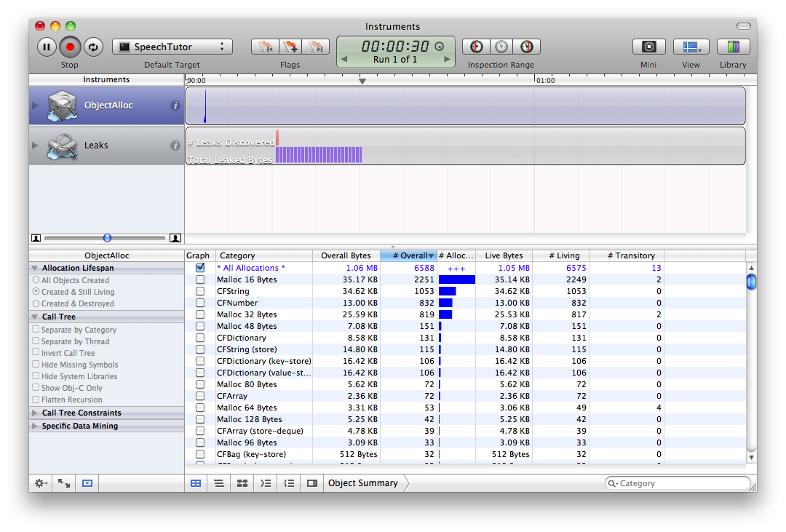Enable Separate by Category checkbox

tap(36, 329)
